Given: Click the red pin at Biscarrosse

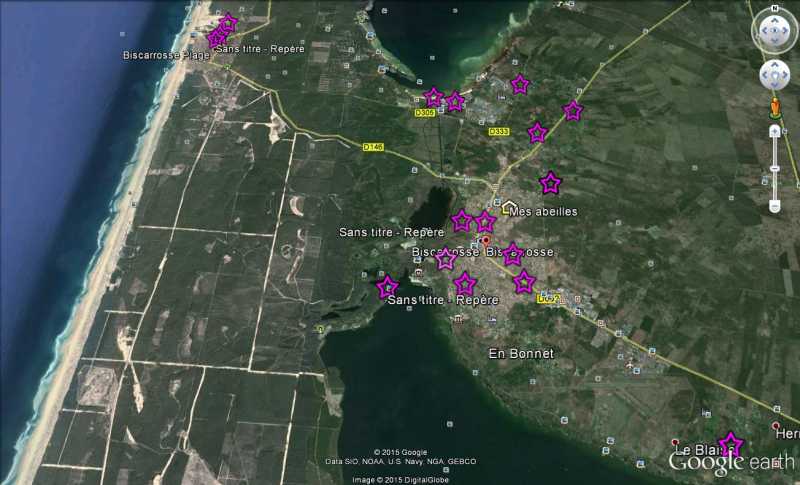Looking at the screenshot, I should (x=486, y=241).
